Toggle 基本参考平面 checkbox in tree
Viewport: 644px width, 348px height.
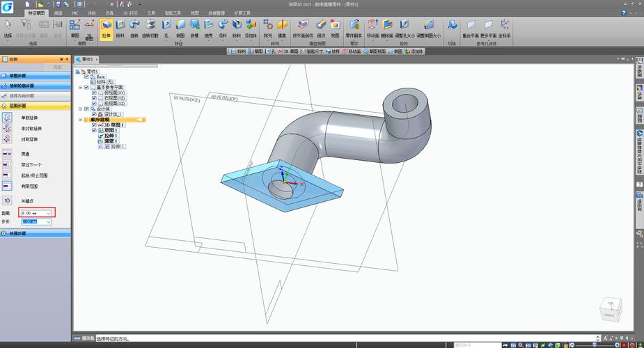[86, 88]
